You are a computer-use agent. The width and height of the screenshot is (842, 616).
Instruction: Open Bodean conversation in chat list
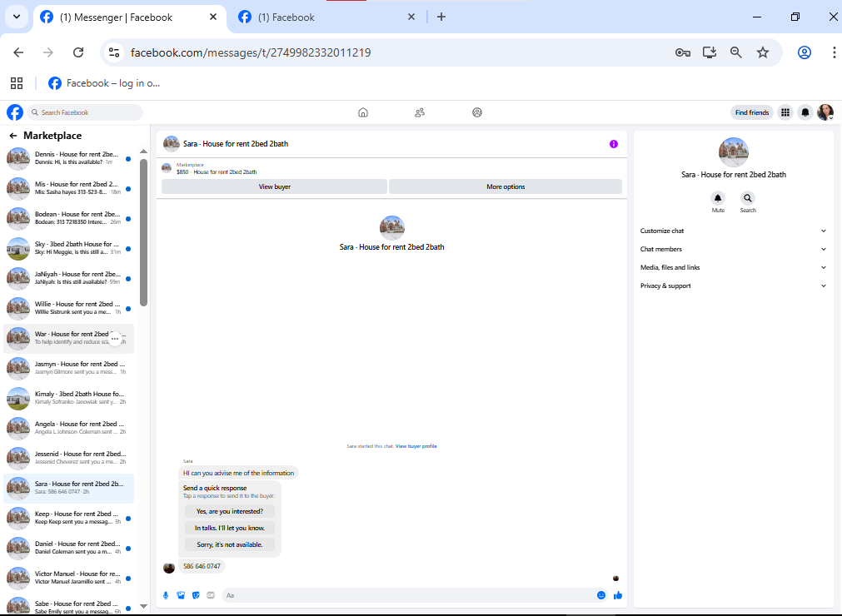[x=69, y=218]
